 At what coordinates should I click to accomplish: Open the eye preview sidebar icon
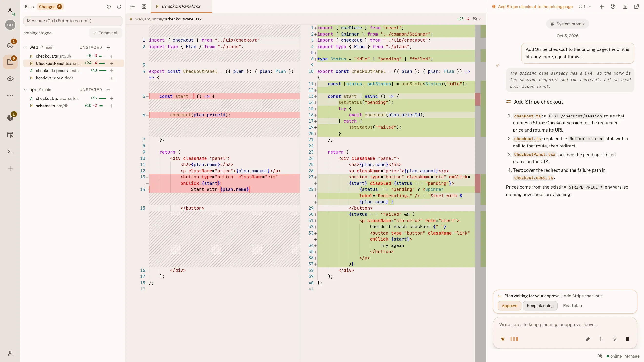[10, 79]
